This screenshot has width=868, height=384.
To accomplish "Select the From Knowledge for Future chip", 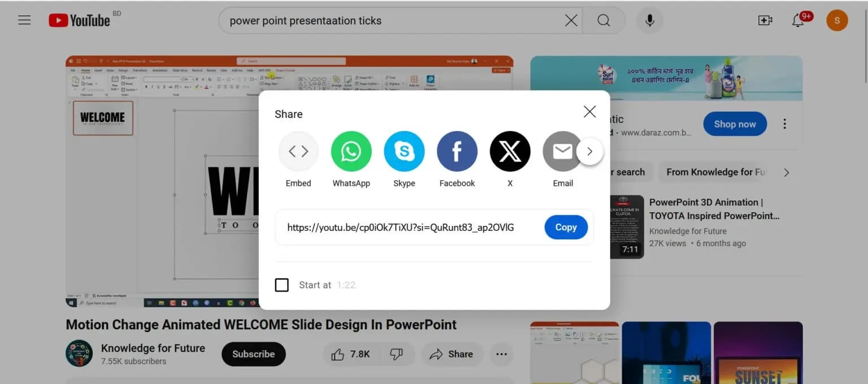I will 714,172.
